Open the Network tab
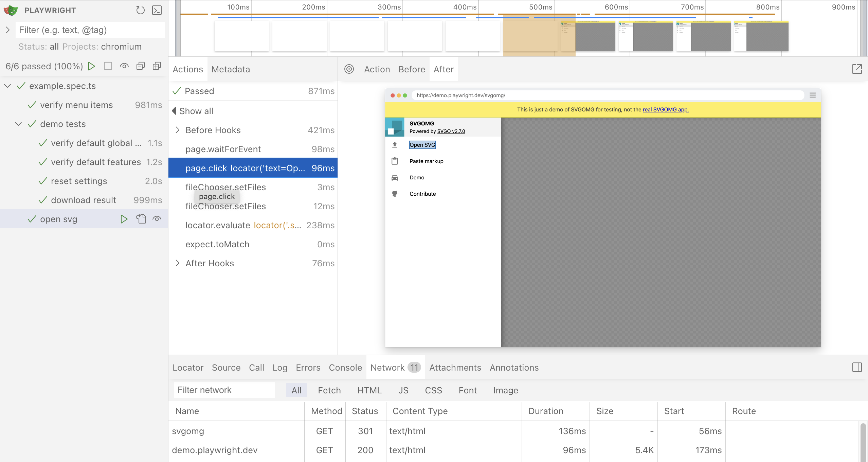868x462 pixels. 396,368
